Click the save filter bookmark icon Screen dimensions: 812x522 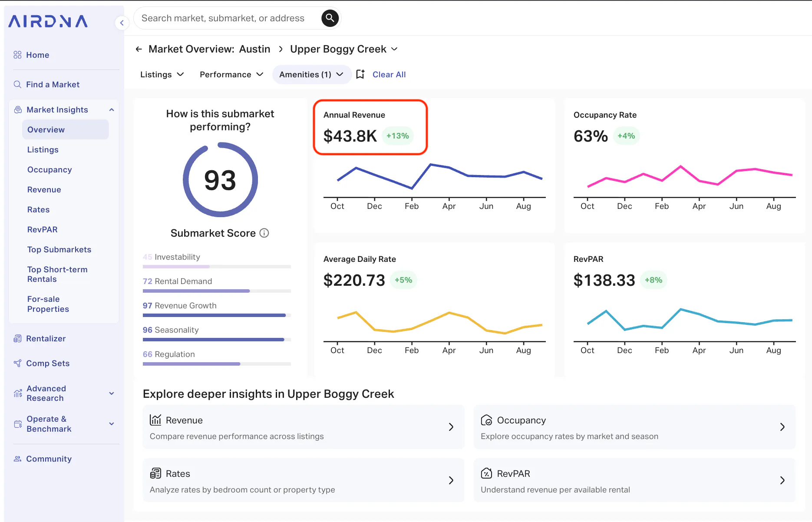[x=360, y=74]
